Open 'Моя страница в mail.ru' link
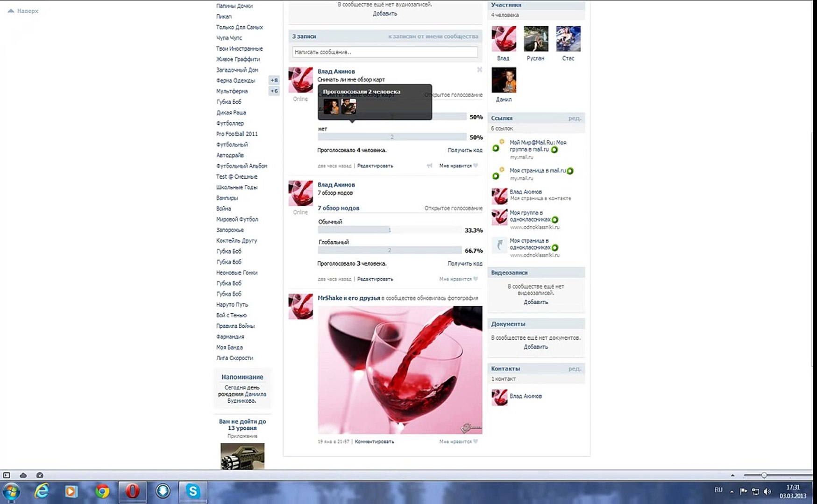The height and width of the screenshot is (504, 817). [537, 171]
